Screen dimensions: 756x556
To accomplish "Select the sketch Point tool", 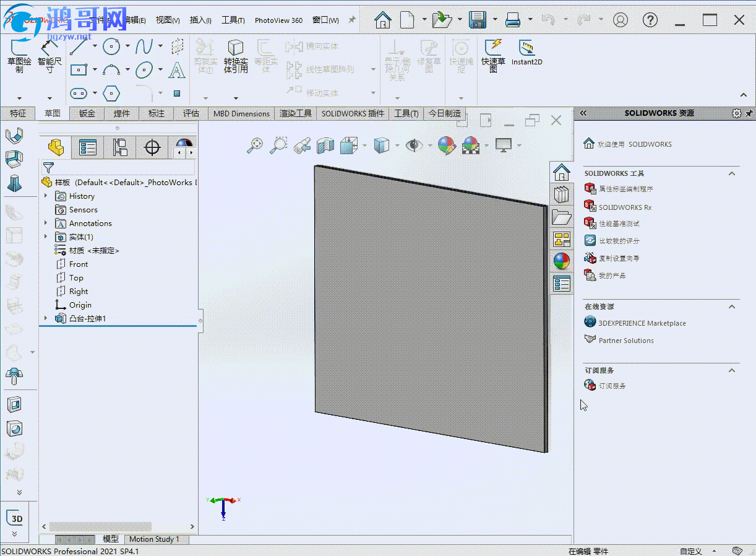I will coord(177,93).
